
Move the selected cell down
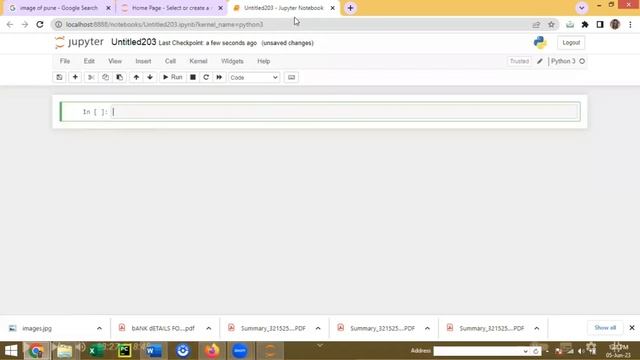tap(150, 77)
